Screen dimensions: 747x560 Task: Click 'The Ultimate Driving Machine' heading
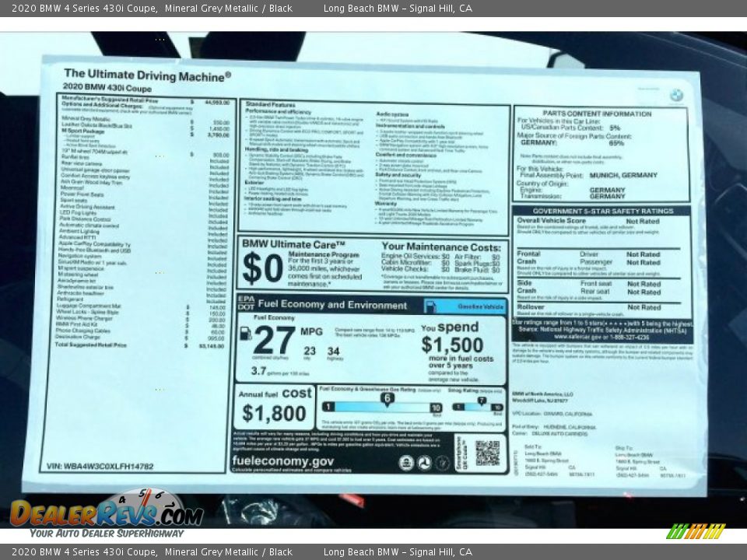click(x=147, y=75)
